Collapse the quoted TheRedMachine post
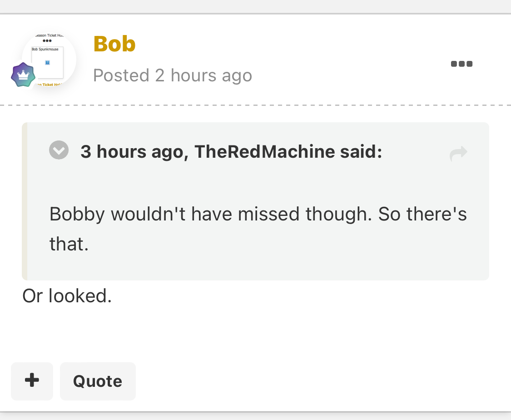This screenshot has height=420, width=511. pyautogui.click(x=59, y=150)
